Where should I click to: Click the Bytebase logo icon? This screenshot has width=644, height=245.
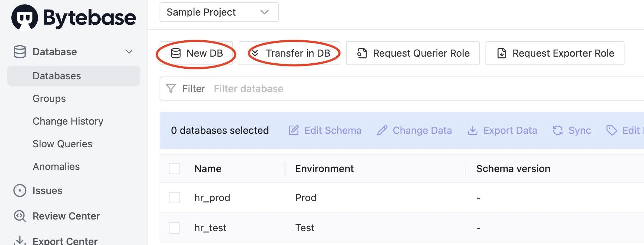(24, 17)
